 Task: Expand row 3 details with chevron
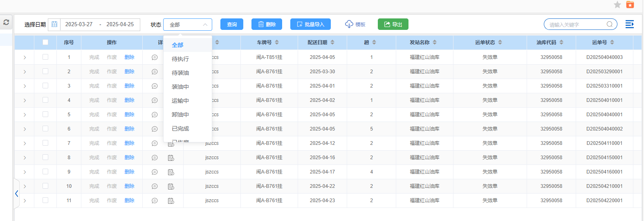(25, 86)
